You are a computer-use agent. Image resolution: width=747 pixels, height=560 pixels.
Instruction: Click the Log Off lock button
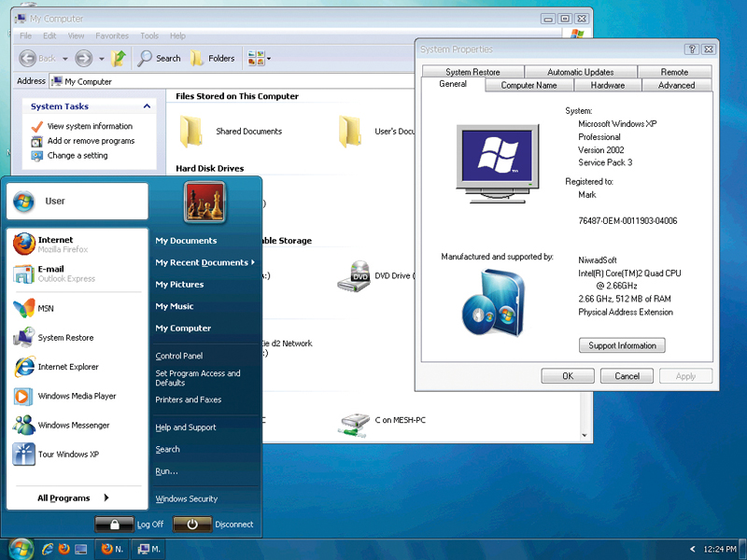pos(114,525)
